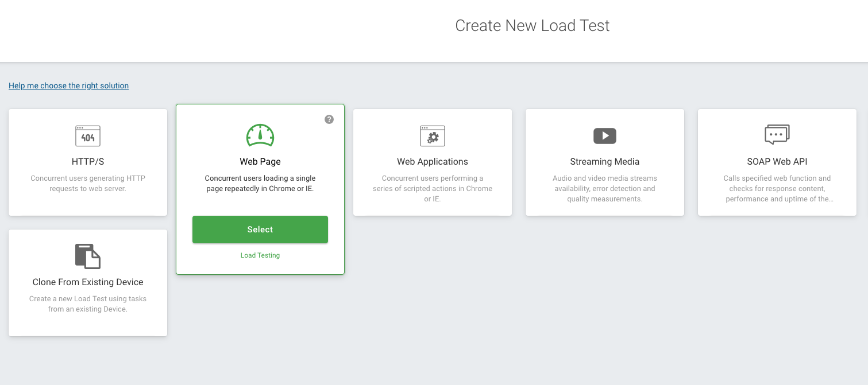Viewport: 868px width, 385px height.
Task: Click the Streaming Media play icon
Action: click(x=605, y=136)
